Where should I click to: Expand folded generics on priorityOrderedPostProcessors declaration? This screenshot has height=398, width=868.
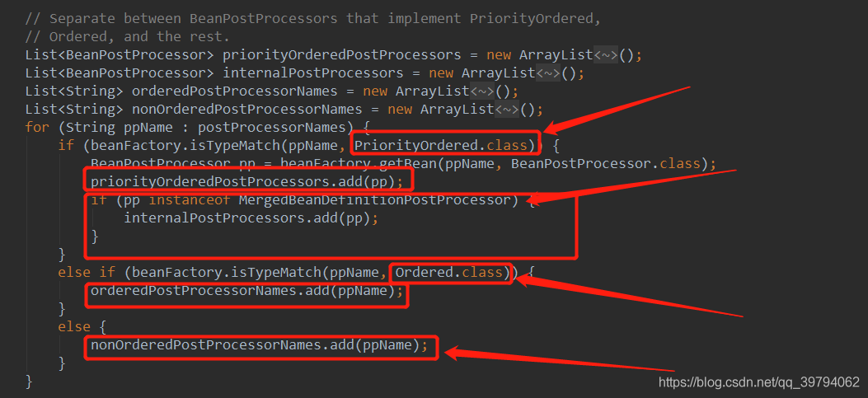coord(606,55)
